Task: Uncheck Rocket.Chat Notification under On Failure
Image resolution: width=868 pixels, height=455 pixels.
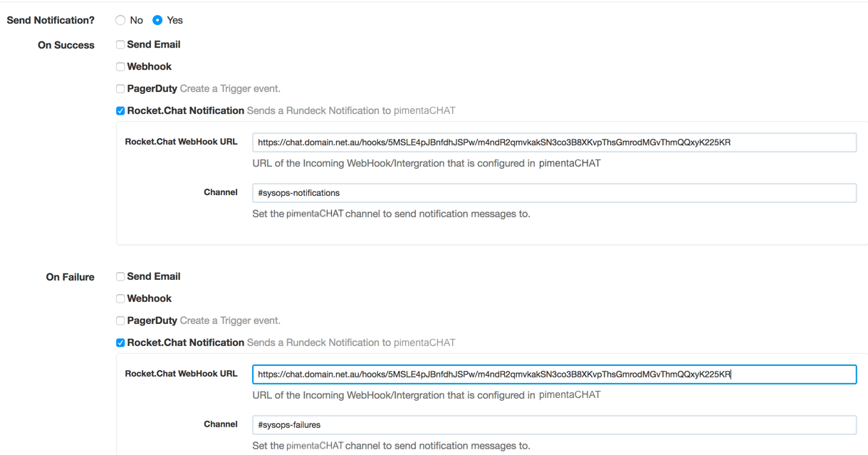Action: (x=120, y=342)
